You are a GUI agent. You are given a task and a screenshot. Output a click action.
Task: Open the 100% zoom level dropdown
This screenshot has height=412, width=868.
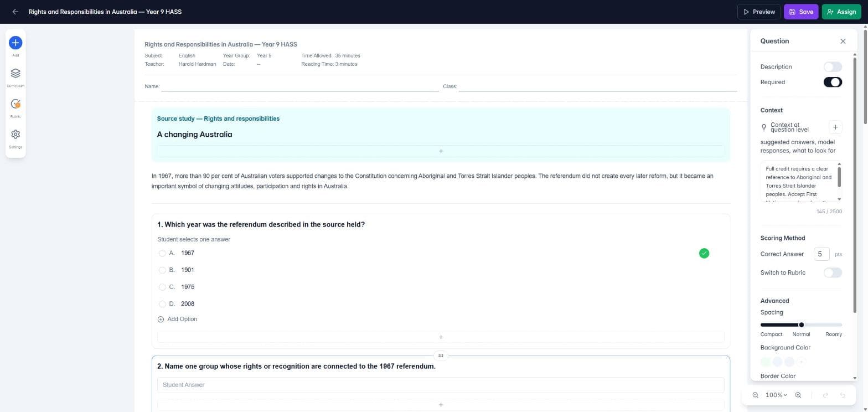776,395
